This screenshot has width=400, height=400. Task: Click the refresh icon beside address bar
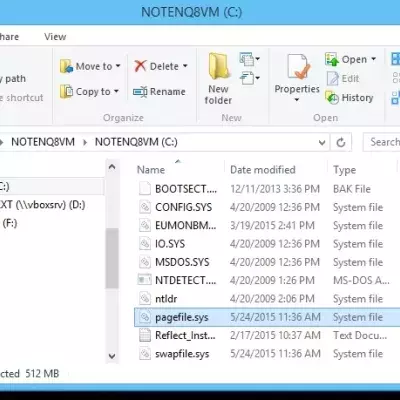341,143
